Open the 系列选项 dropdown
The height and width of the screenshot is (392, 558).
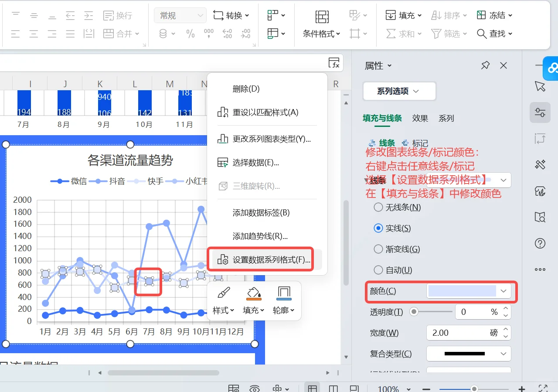(399, 91)
